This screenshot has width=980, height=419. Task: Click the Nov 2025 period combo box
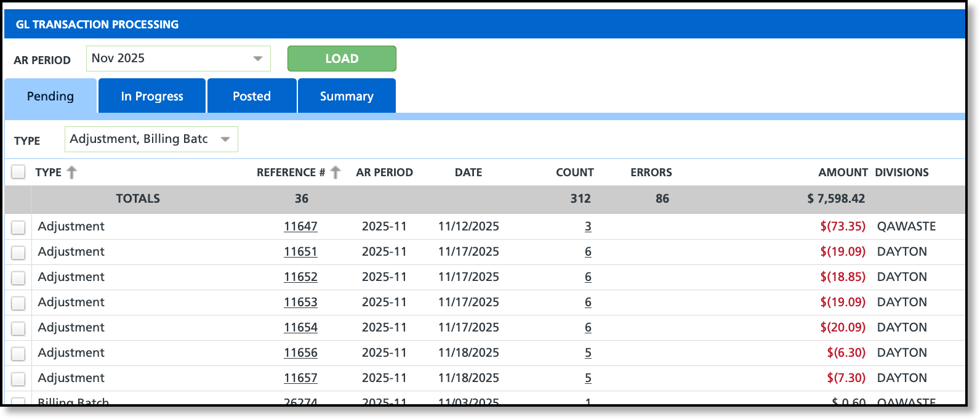179,59
